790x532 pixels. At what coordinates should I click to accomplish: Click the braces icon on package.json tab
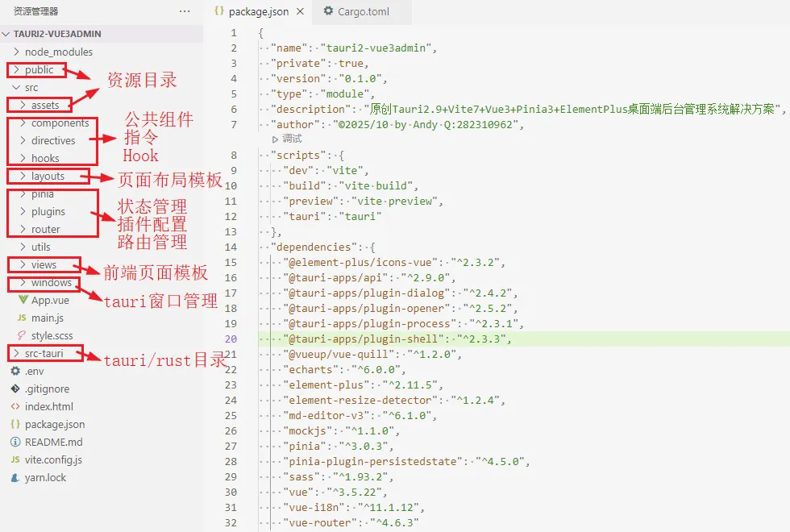pyautogui.click(x=220, y=12)
